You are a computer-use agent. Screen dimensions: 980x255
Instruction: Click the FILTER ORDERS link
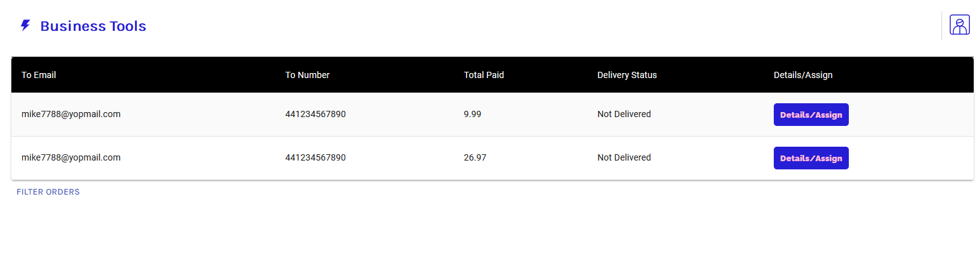(x=48, y=192)
